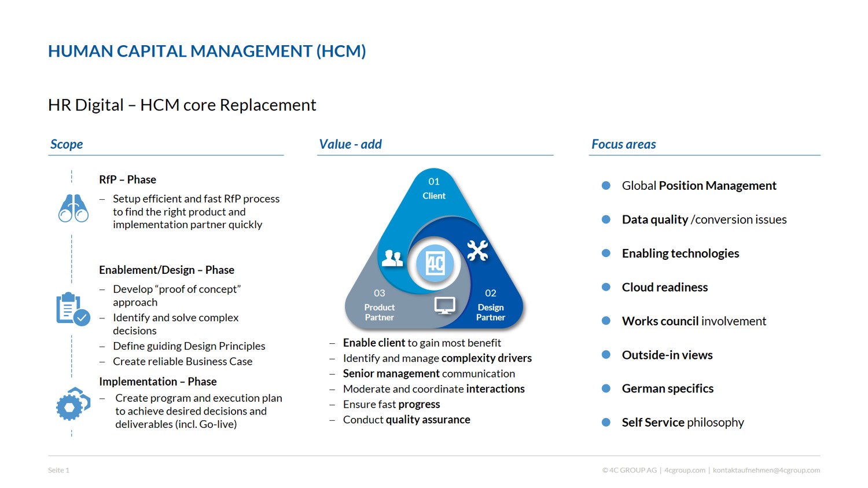Click the kontaktaufnehmen@4cgroup.com email link

tap(766, 470)
